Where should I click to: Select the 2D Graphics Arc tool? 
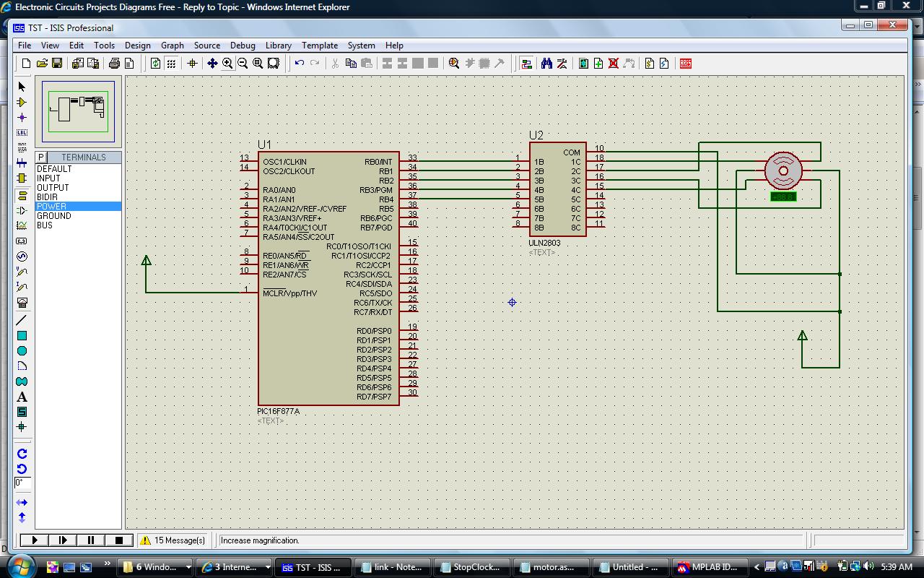point(22,366)
